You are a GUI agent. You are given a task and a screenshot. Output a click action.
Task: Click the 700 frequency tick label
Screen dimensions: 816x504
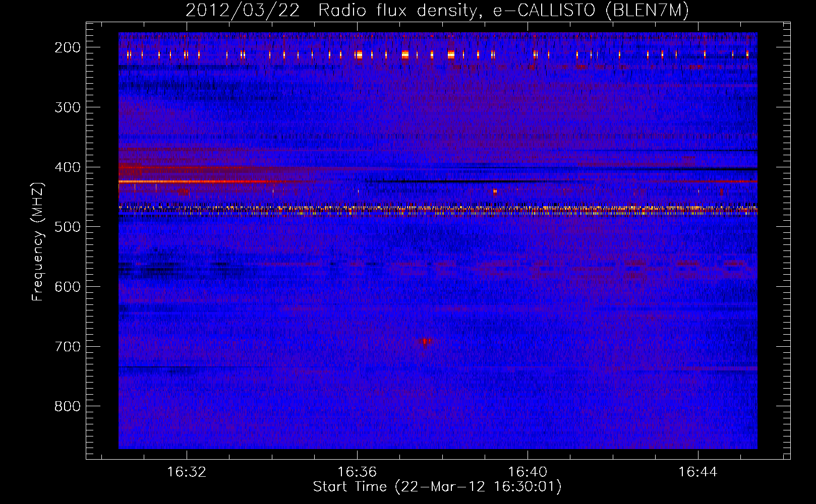pos(68,347)
